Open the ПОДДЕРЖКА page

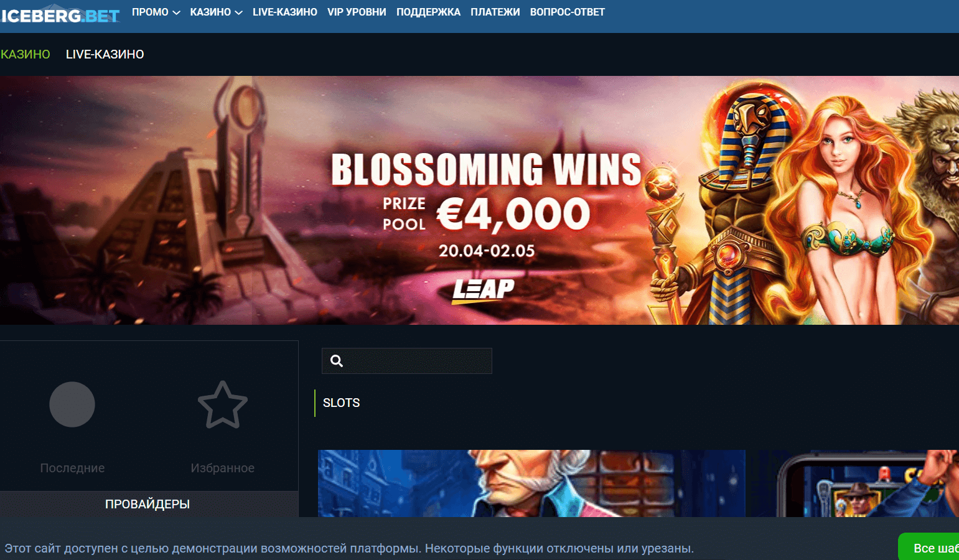[428, 12]
